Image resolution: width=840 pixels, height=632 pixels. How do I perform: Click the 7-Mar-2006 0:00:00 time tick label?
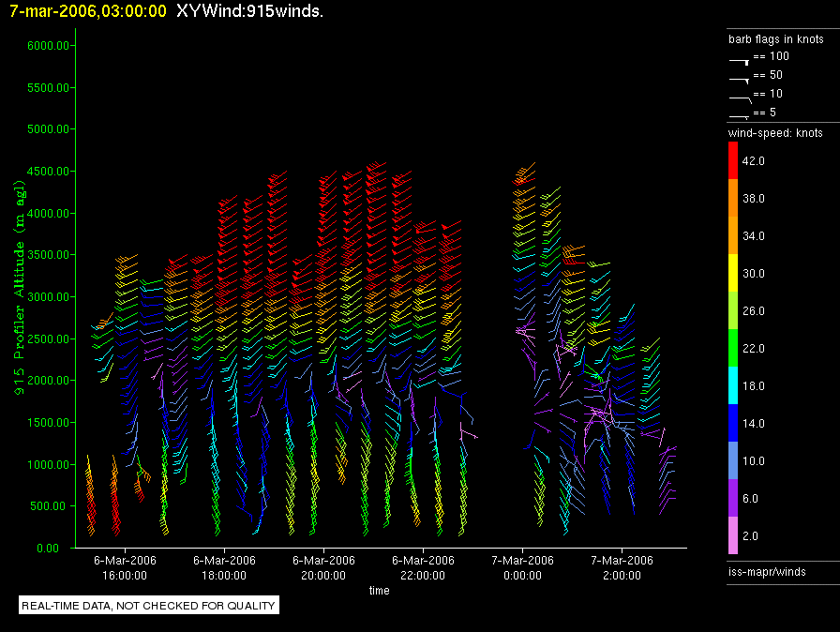pyautogui.click(x=522, y=567)
